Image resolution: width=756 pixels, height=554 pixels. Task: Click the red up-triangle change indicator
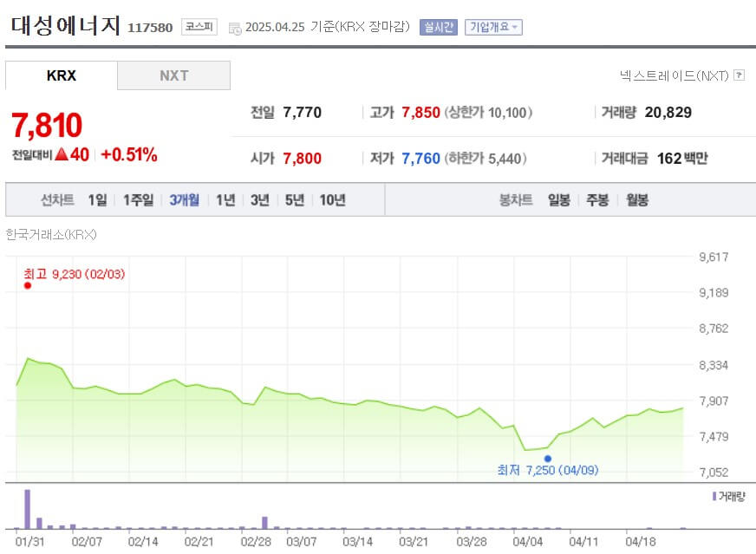tap(62, 154)
